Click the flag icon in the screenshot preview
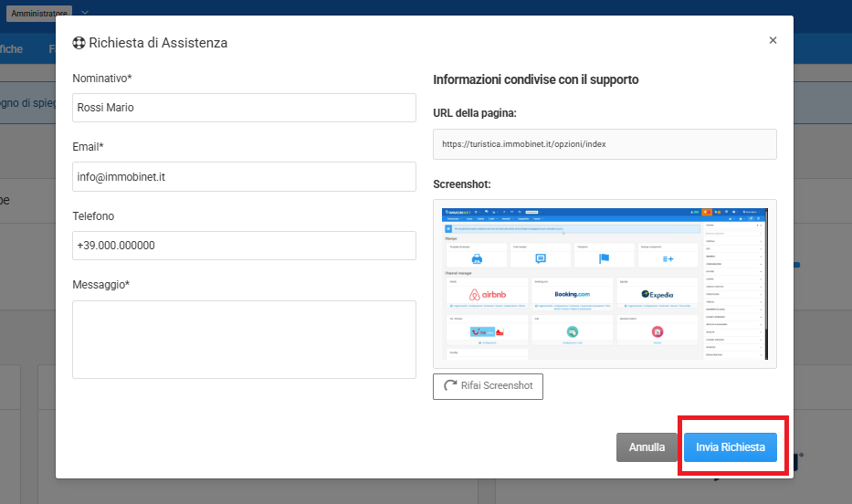Screen dimensions: 852x504 (x=604, y=258)
